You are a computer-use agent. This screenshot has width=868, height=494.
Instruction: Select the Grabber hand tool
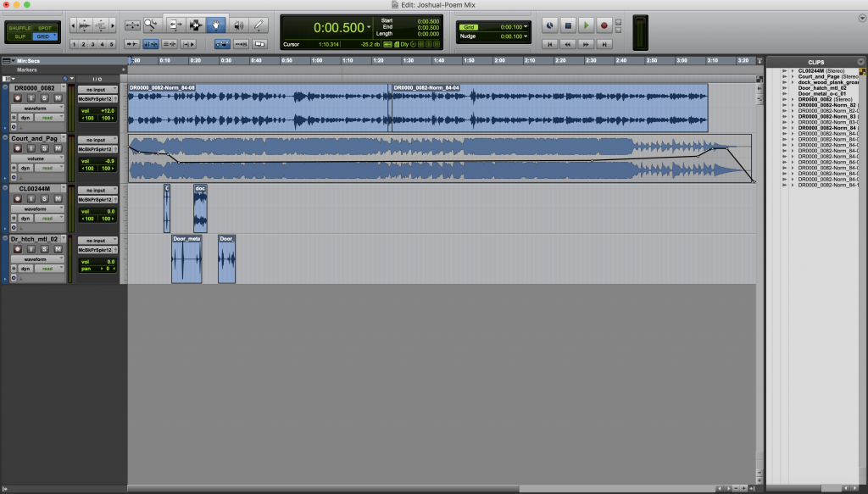point(215,25)
